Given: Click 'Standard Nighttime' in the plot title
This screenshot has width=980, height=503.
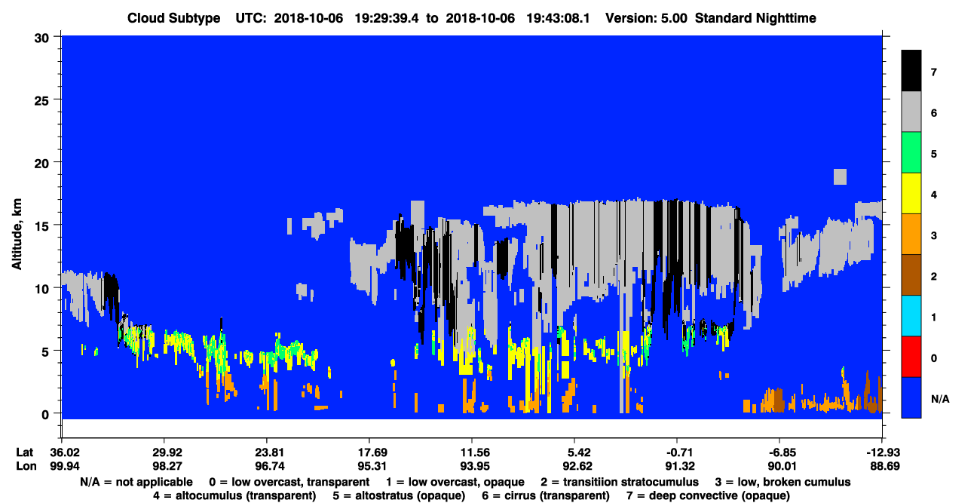Looking at the screenshot, I should pos(755,18).
